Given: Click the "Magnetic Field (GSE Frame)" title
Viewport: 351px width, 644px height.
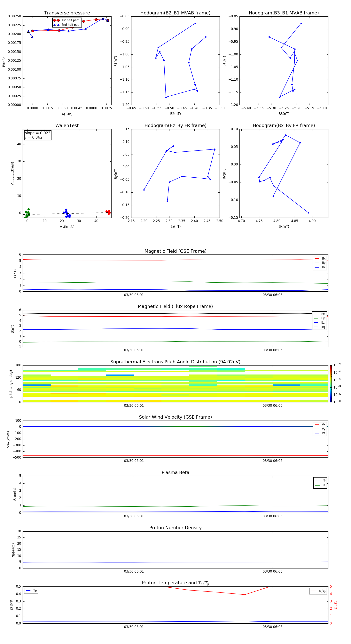Looking at the screenshot, I should coord(175,251).
